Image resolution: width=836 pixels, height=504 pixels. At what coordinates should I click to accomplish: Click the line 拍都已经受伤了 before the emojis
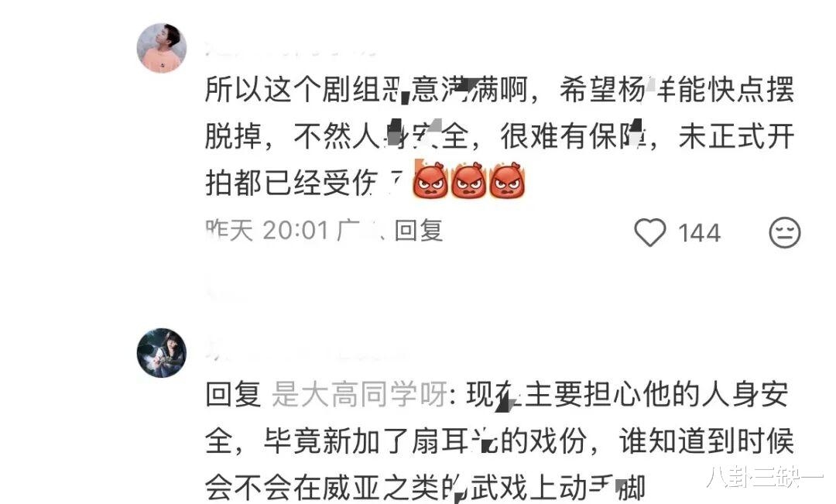pos(305,183)
